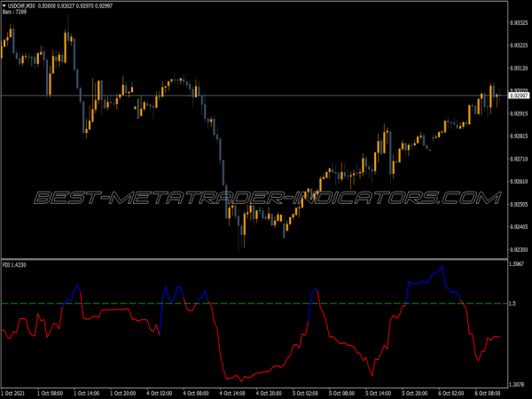Click the '4 Oct 20:00' time label
Image resolution: width=532 pixels, height=399 pixels.
[x=269, y=393]
